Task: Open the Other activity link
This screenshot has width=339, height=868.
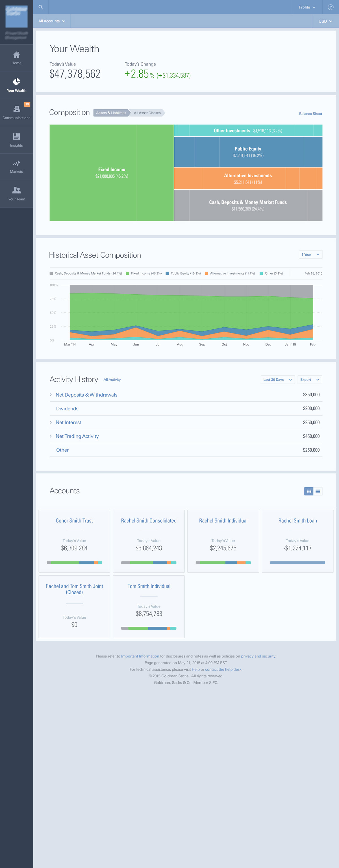Action: coord(62,450)
